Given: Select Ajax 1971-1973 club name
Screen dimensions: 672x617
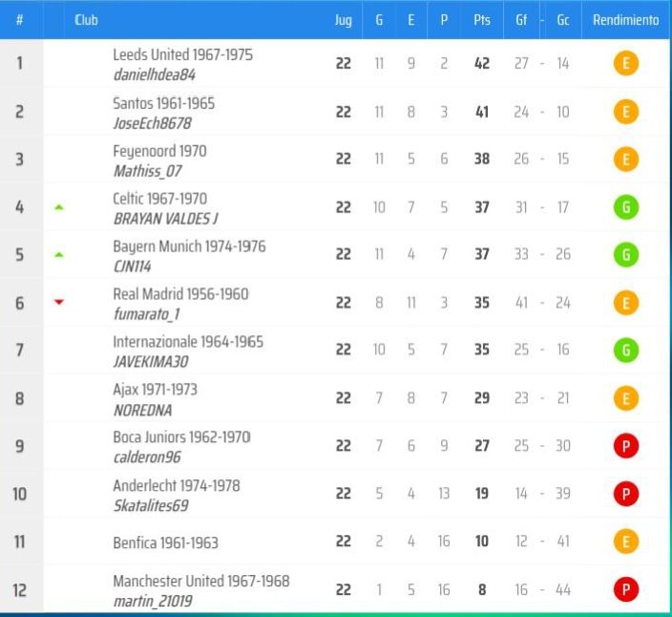Looking at the screenshot, I should (x=156, y=390).
